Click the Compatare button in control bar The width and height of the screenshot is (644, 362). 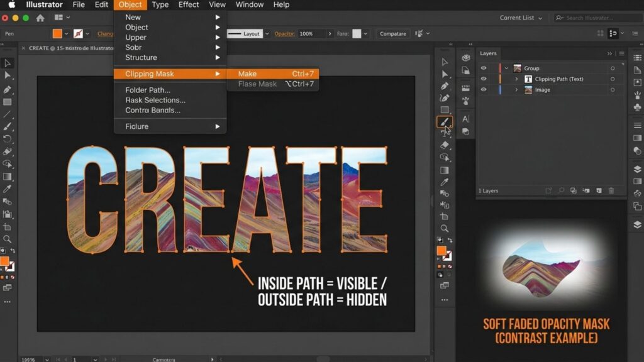tap(392, 34)
